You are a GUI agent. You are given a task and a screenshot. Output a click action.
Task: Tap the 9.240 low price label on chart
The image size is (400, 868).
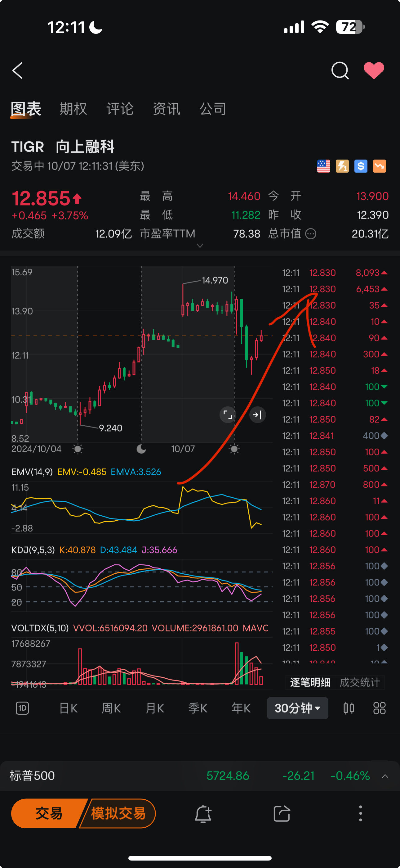[110, 428]
